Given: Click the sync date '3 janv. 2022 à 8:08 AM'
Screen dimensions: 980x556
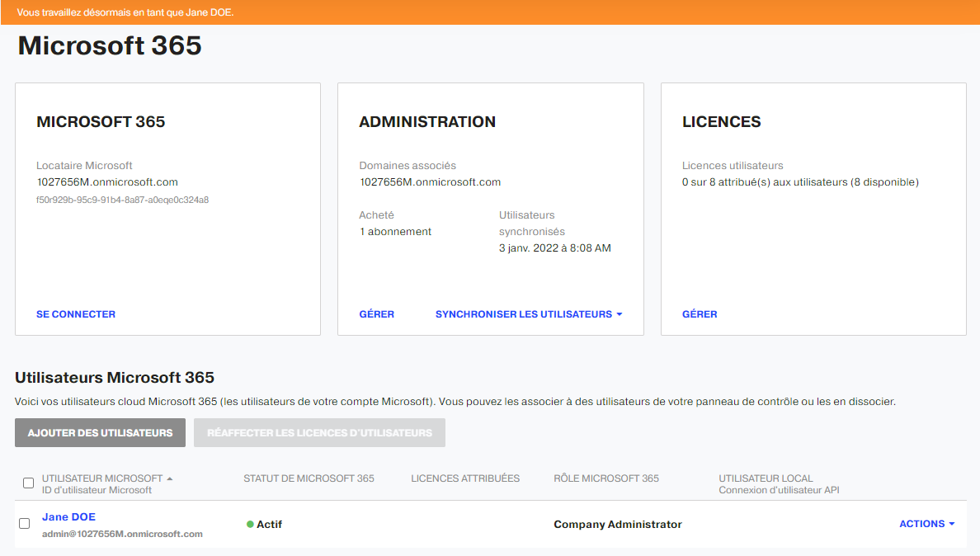Looking at the screenshot, I should click(555, 248).
